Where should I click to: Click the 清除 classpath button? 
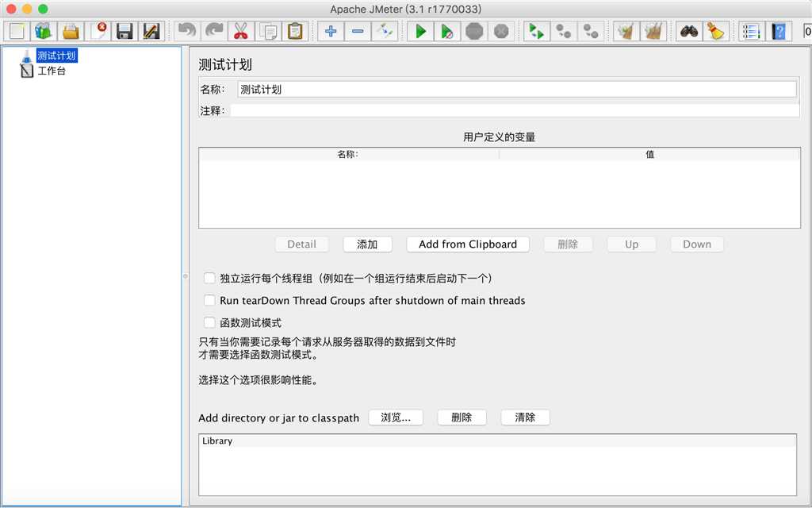tap(525, 418)
